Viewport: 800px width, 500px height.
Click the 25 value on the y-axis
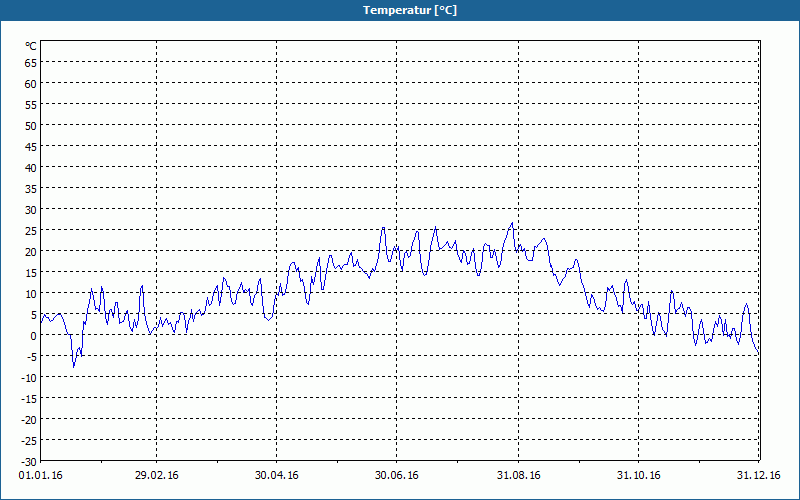coord(31,231)
